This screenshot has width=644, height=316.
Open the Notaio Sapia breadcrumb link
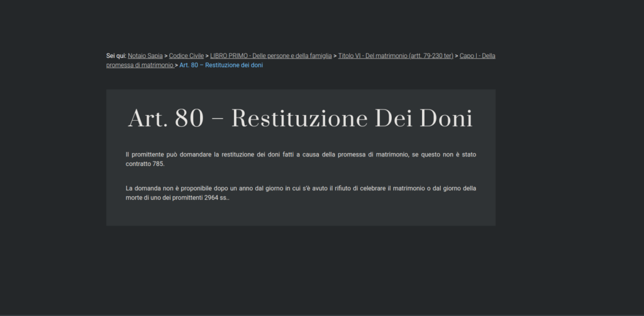pos(145,56)
